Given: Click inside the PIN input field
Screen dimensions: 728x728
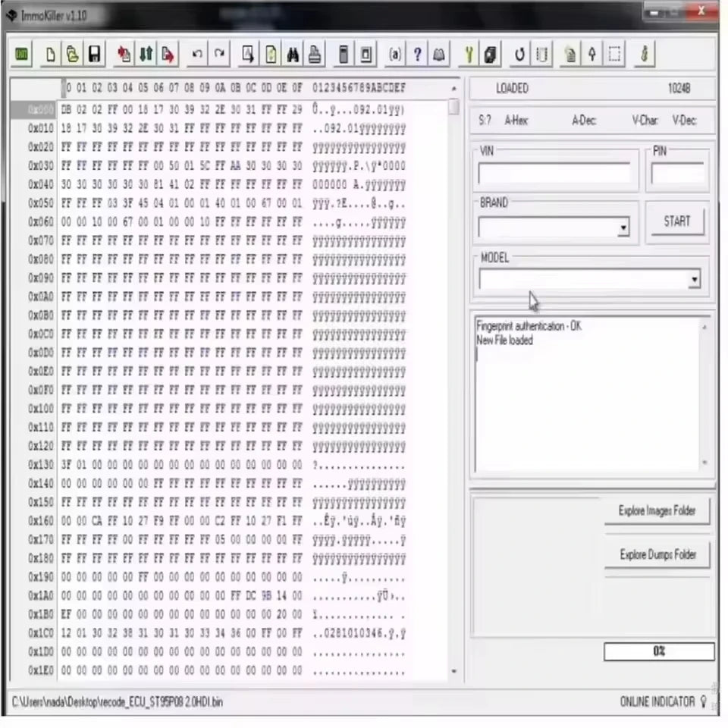Looking at the screenshot, I should (677, 173).
